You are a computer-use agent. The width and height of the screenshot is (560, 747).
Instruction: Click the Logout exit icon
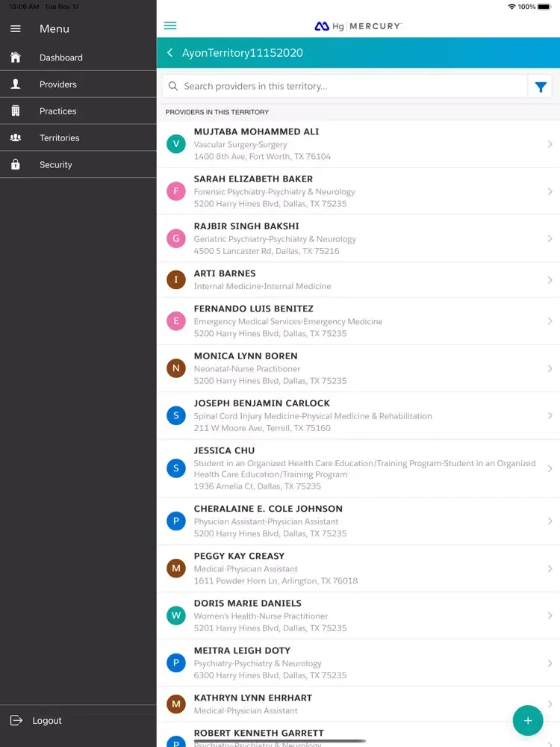click(16, 721)
